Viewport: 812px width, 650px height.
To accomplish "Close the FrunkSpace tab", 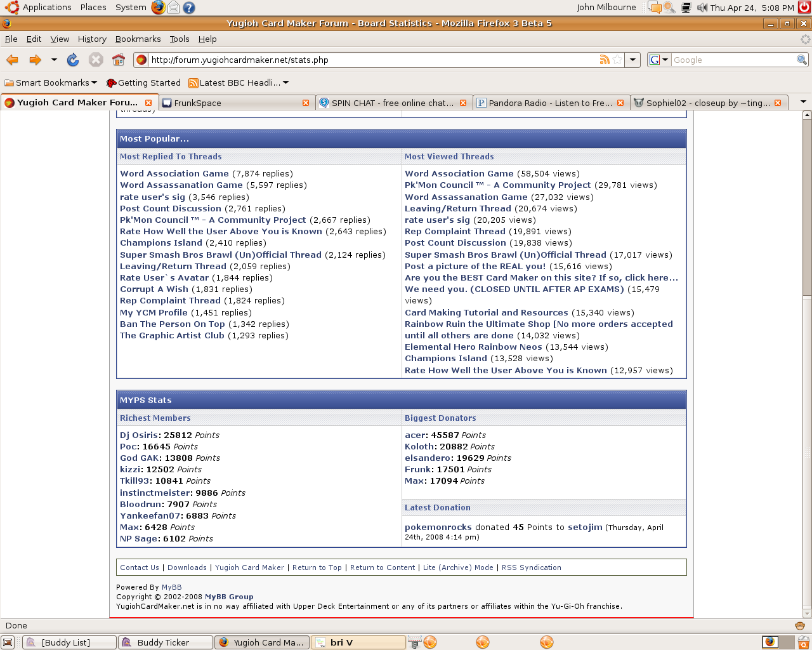I will 306,103.
